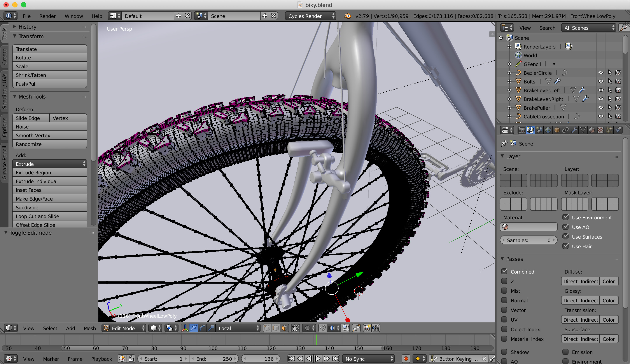Open the Particles properties tab
630x364 pixels.
coord(609,130)
